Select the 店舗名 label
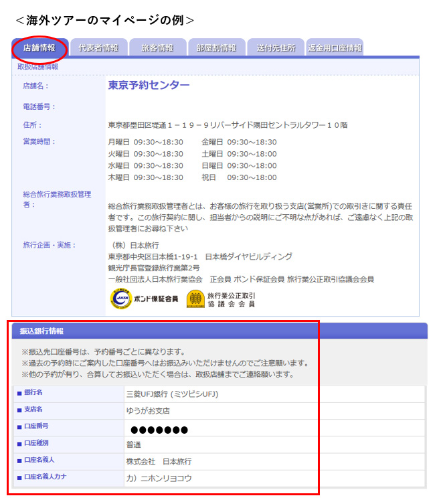The image size is (441, 504). tap(35, 86)
